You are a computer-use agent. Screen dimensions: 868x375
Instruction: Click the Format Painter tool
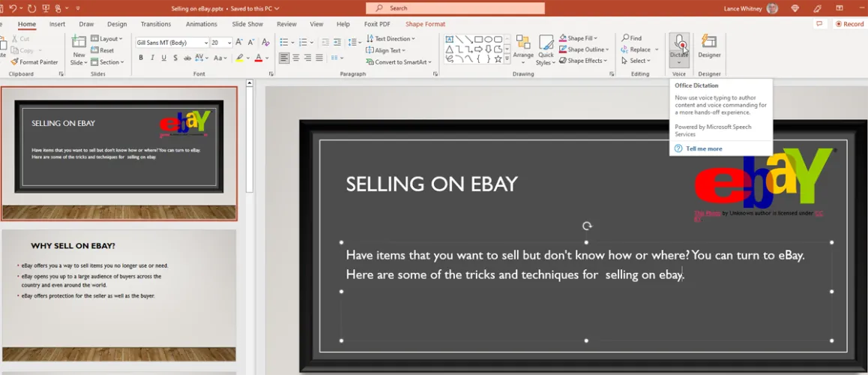click(x=34, y=62)
